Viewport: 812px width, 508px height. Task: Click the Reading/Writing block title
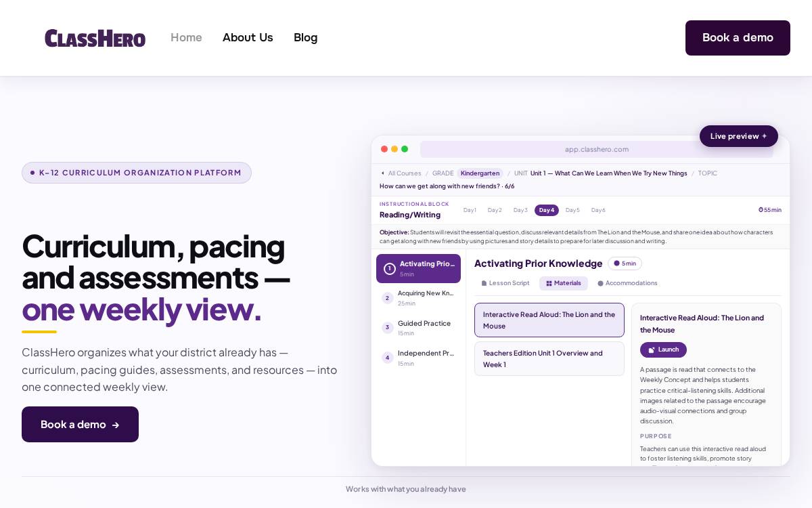pyautogui.click(x=410, y=215)
